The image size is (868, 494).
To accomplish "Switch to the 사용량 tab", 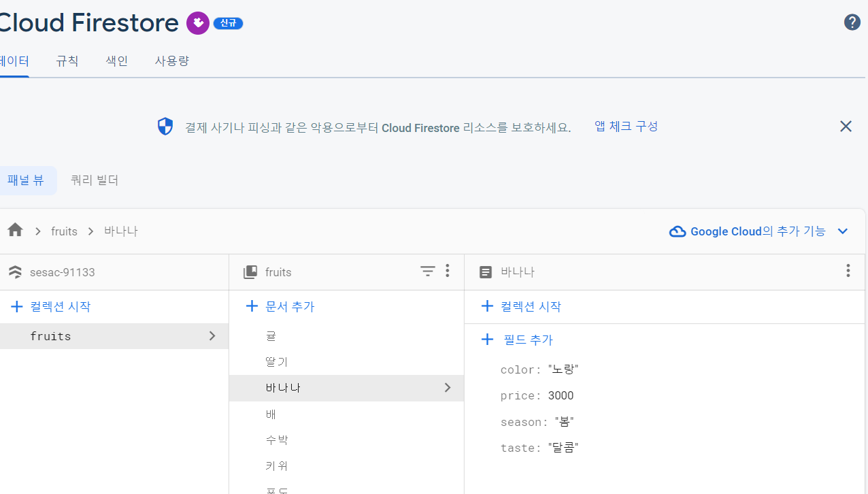I will (x=172, y=61).
